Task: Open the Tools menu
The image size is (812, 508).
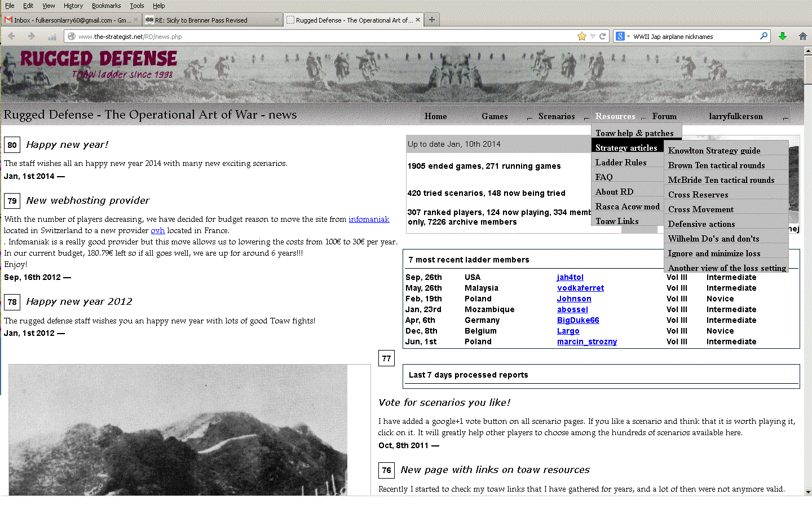Action: 137,6
